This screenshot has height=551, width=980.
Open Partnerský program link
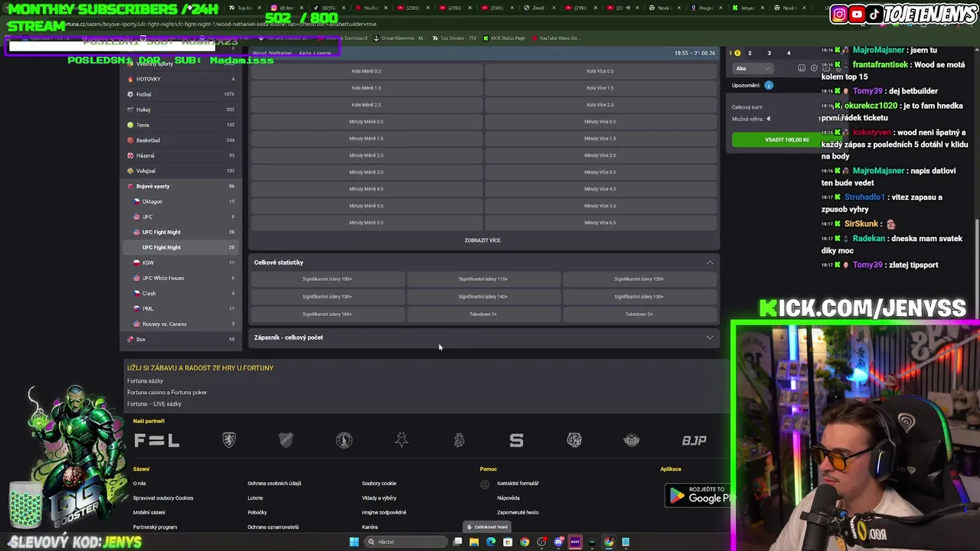pyautogui.click(x=155, y=527)
